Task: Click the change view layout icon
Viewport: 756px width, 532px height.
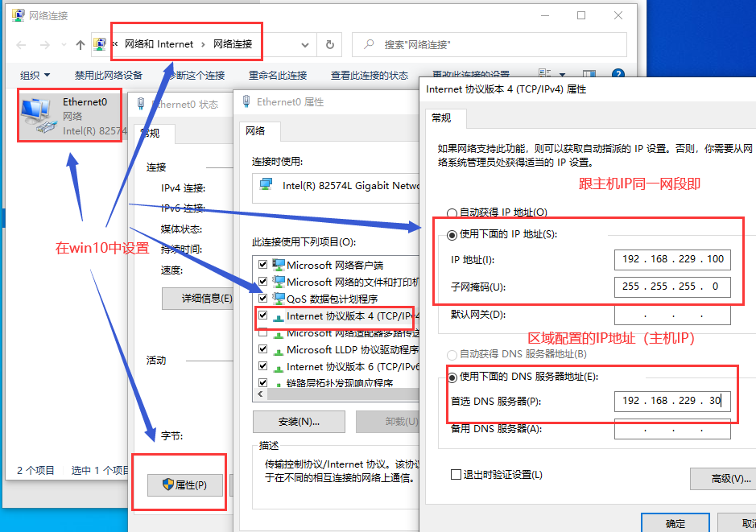Action: tap(545, 73)
